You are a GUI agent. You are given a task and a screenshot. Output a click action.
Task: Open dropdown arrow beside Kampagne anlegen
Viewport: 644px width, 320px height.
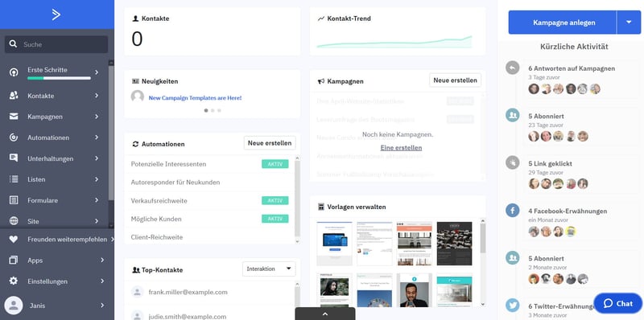(x=629, y=23)
